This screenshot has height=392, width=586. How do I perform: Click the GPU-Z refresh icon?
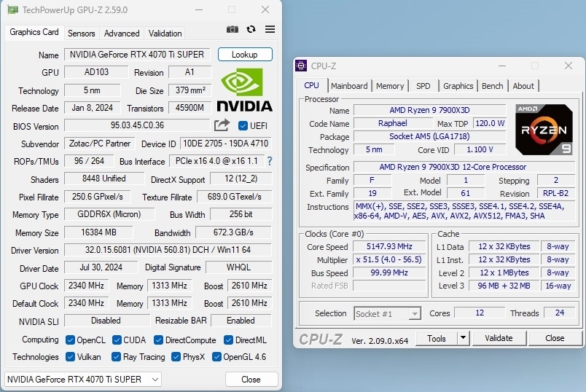pyautogui.click(x=251, y=29)
